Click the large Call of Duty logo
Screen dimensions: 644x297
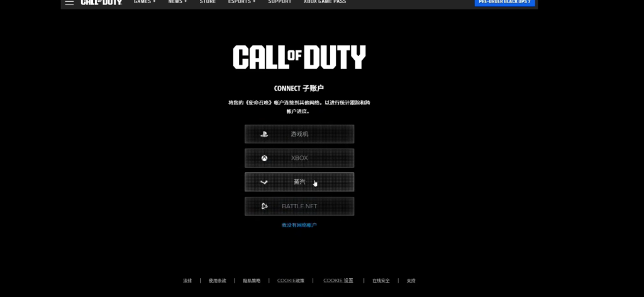[x=299, y=57]
